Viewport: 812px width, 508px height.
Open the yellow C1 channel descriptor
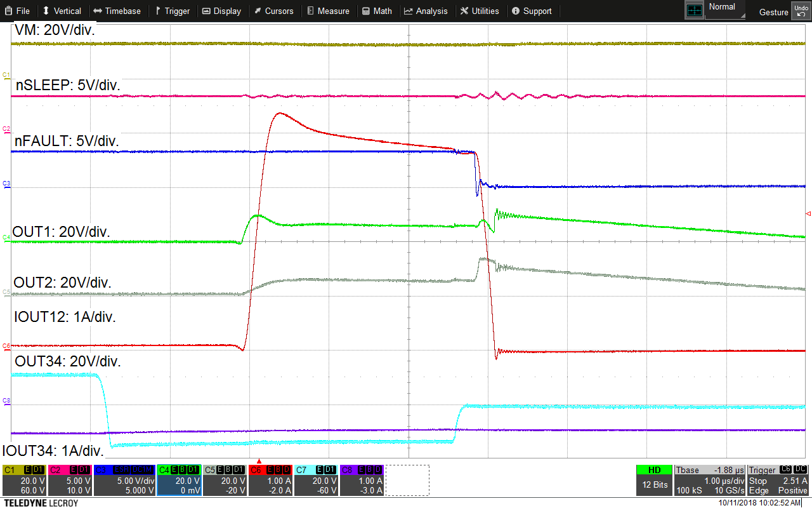25,480
